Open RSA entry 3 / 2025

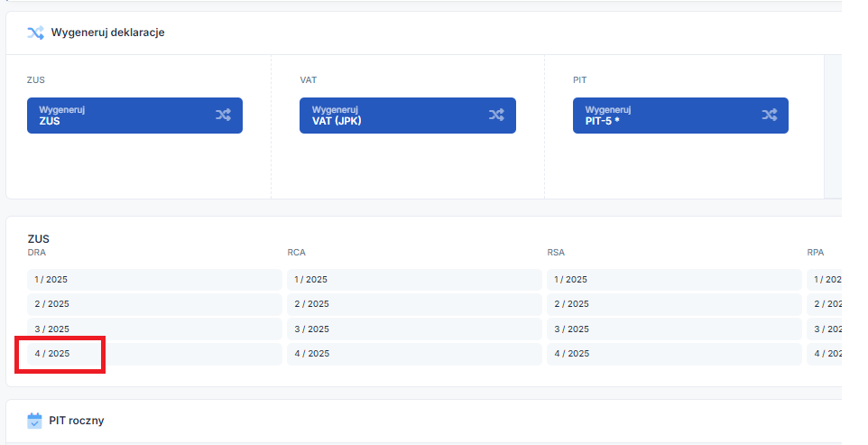pos(674,329)
